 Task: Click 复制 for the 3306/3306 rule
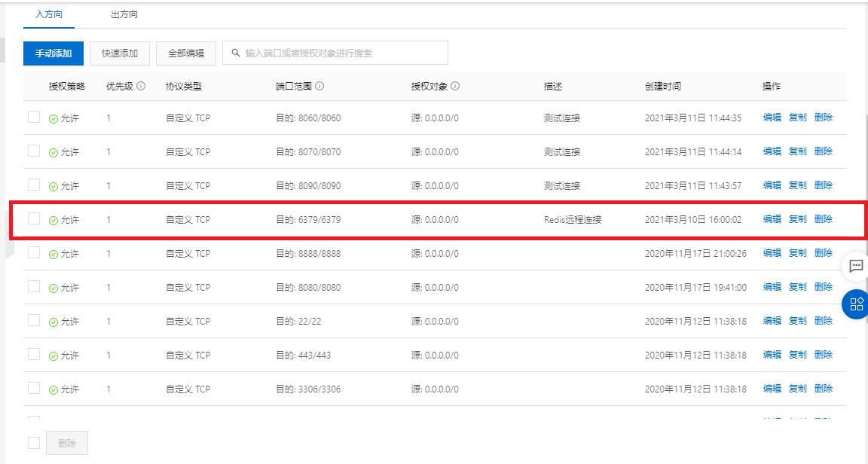tap(798, 388)
